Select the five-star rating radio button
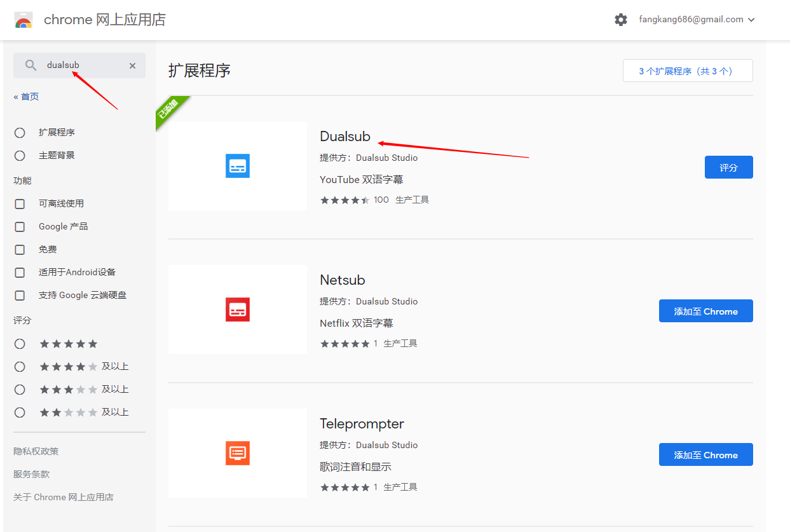Image resolution: width=790 pixels, height=532 pixels. pyautogui.click(x=20, y=344)
